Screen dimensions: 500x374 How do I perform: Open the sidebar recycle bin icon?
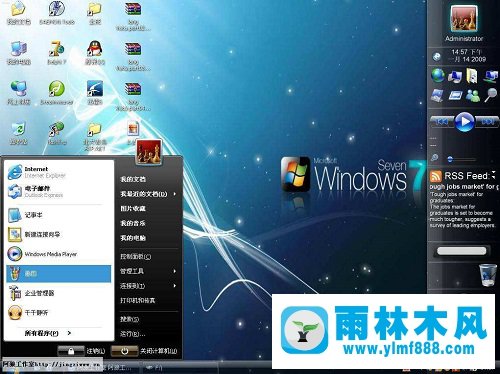click(488, 275)
